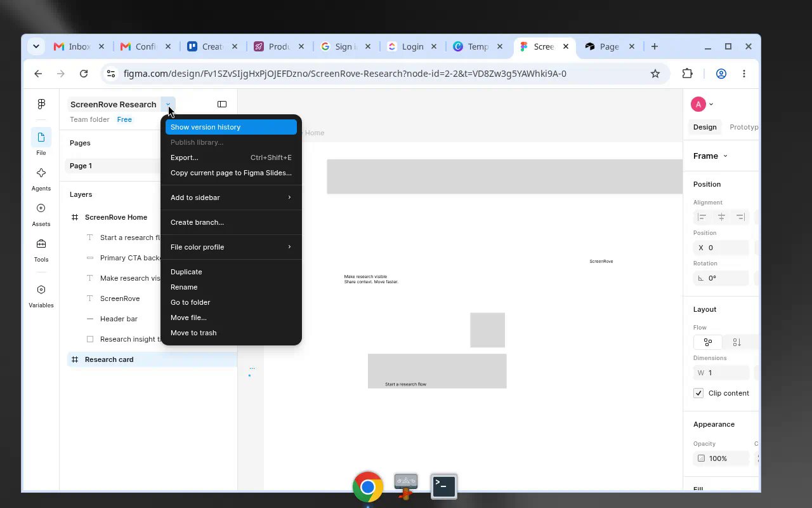812x508 pixels.
Task: Open the Figma main menu icon
Action: [x=41, y=104]
